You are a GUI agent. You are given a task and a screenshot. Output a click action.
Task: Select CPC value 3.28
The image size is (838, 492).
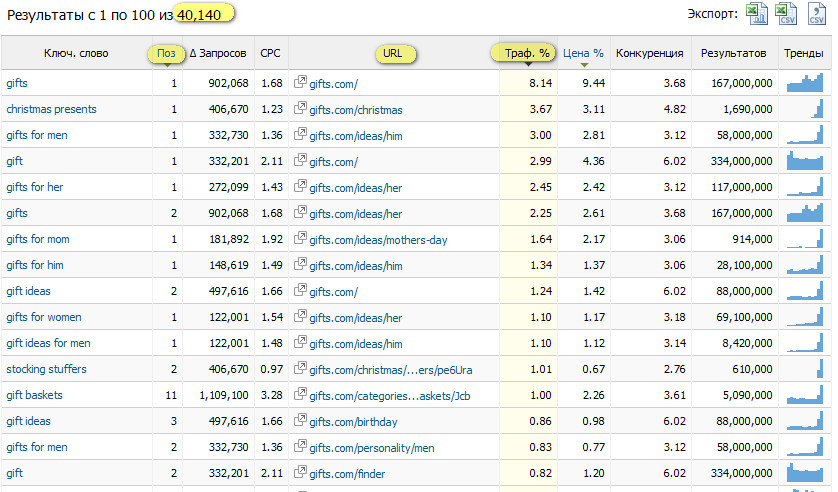[x=271, y=395]
